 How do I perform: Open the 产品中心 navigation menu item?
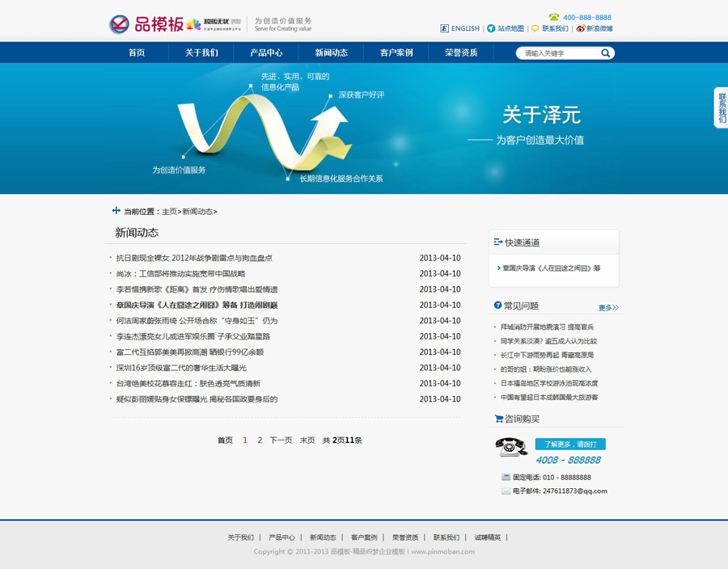point(266,53)
